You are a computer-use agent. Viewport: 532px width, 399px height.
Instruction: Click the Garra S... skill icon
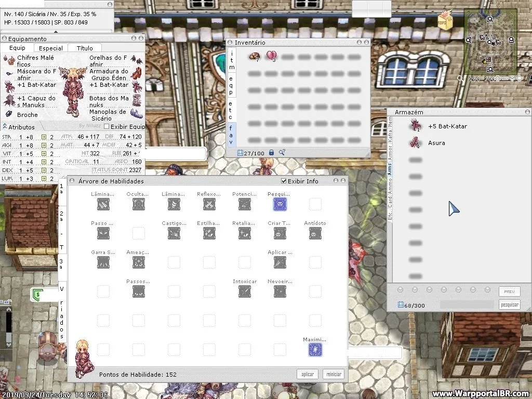click(103, 262)
